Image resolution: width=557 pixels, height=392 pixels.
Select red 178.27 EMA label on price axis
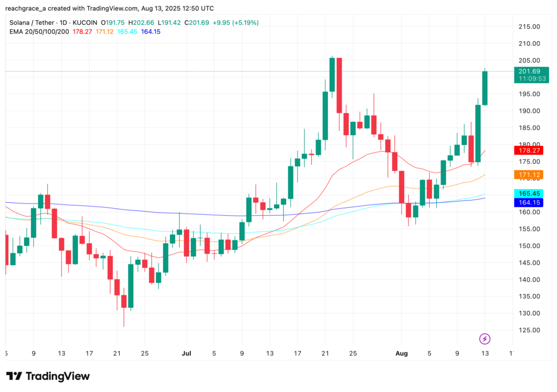pos(529,150)
